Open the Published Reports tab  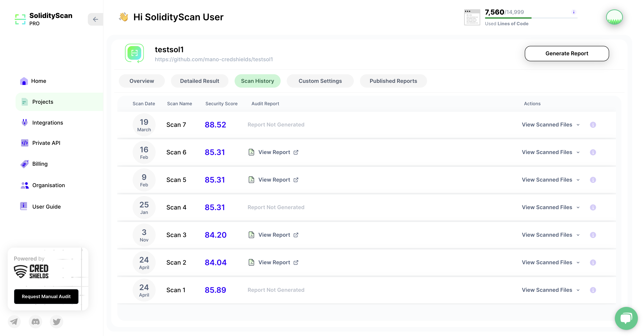click(x=393, y=81)
